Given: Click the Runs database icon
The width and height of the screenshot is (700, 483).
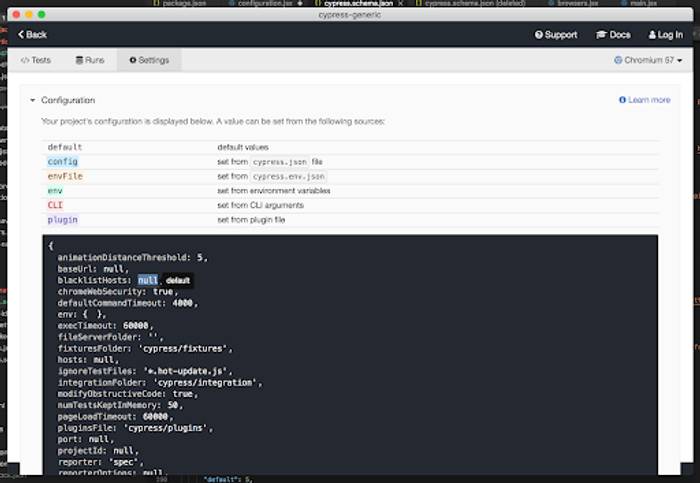Looking at the screenshot, I should (79, 60).
